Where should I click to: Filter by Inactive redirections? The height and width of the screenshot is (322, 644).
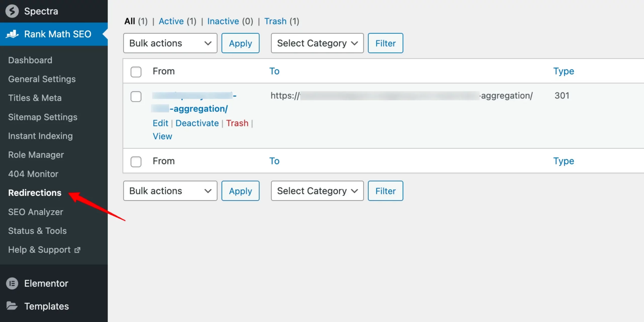click(223, 21)
